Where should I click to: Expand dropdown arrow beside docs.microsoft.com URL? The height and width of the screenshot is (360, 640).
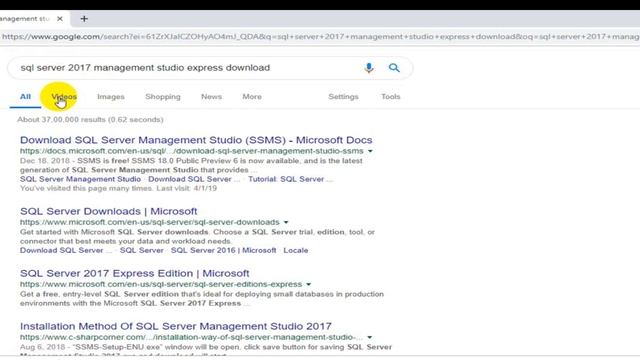click(x=370, y=151)
